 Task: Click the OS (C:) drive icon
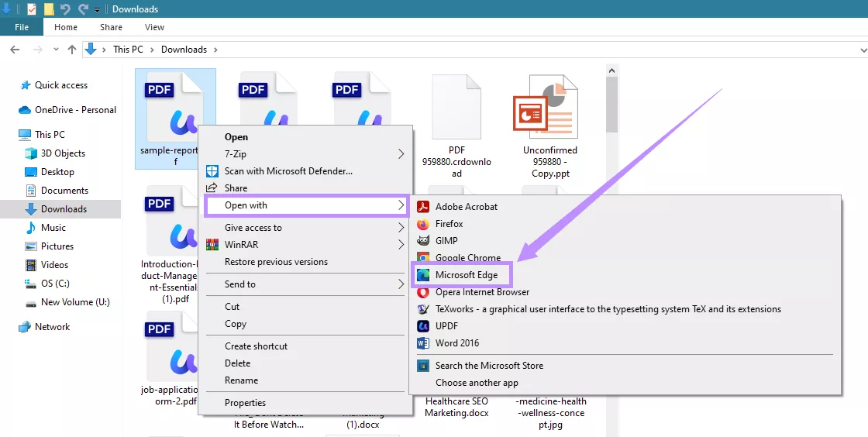(31, 284)
